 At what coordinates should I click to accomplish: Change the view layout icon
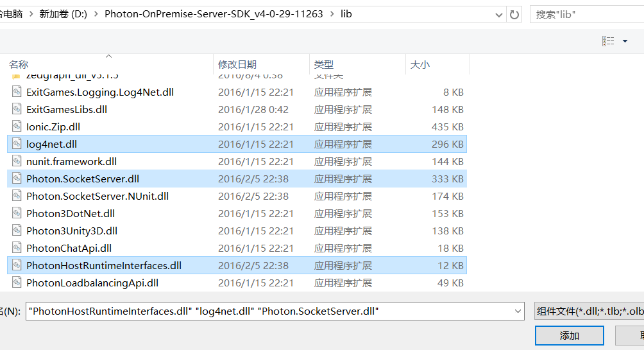[608, 41]
